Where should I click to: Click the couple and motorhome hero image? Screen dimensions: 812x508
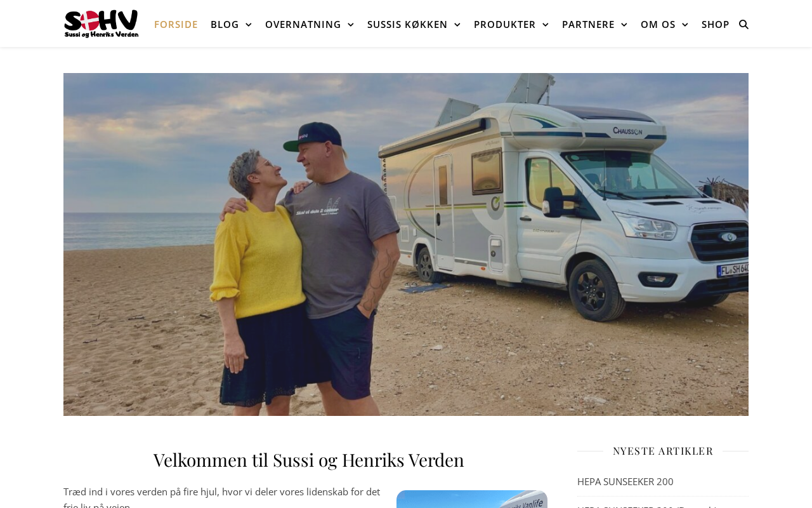406,244
